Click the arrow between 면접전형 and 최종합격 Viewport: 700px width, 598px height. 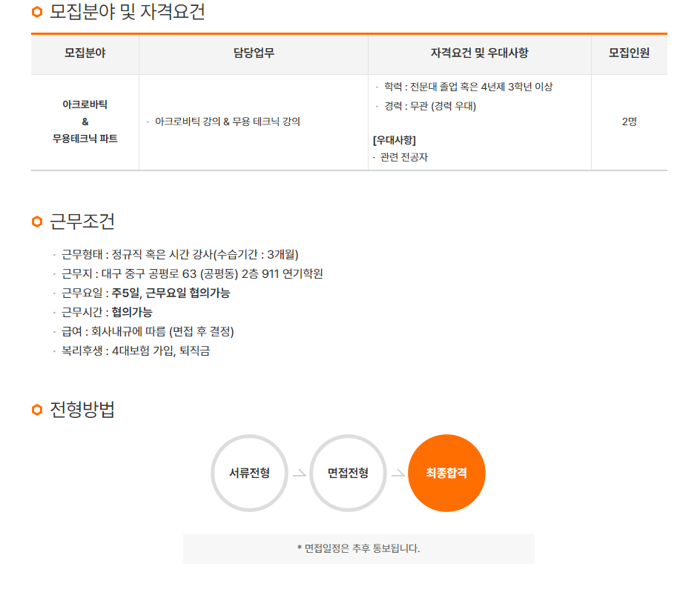[x=397, y=474]
